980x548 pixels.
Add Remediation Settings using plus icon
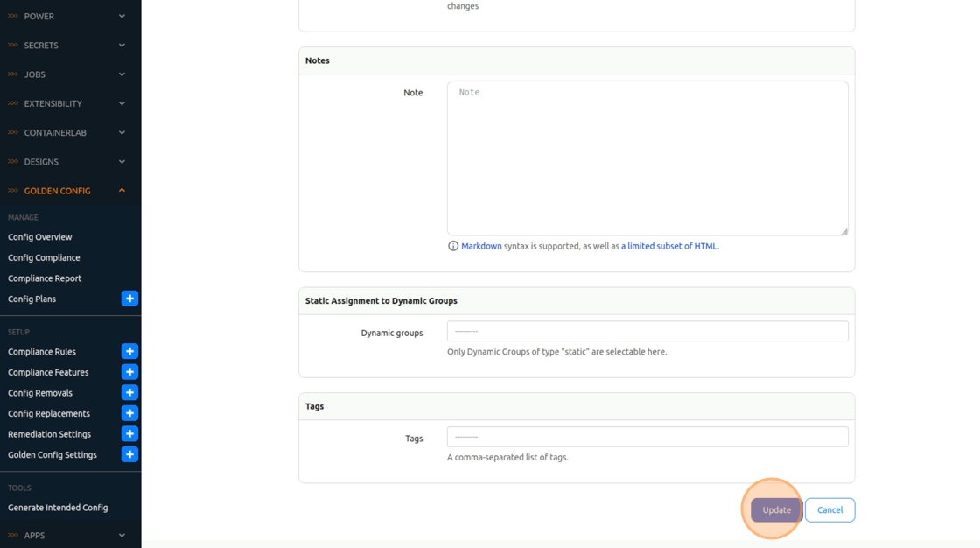pyautogui.click(x=129, y=433)
